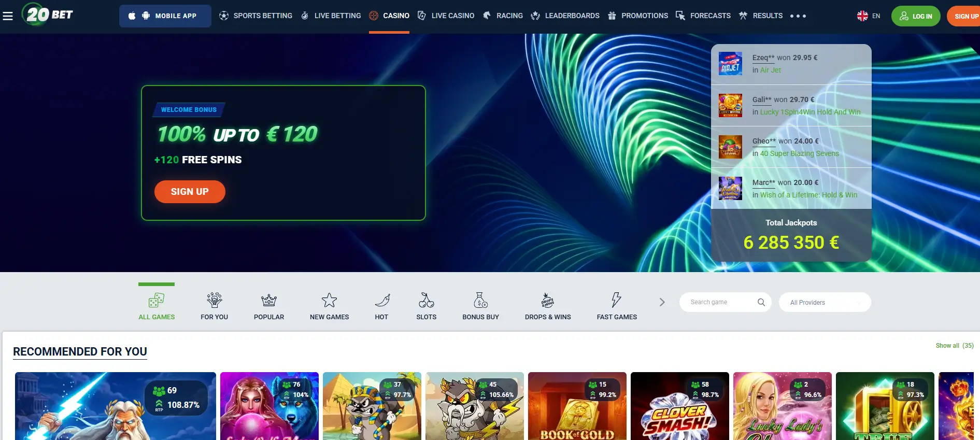Select the Popular crown category

coord(269,306)
